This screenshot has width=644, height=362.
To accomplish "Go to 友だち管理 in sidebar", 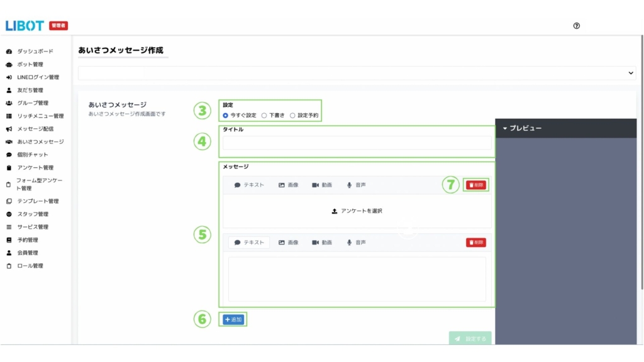I will pos(30,90).
